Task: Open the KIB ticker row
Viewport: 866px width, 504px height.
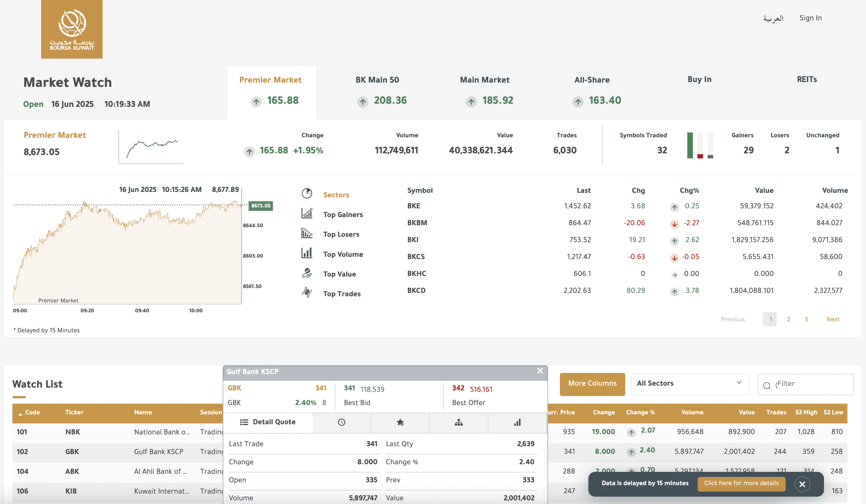Action: click(71, 491)
